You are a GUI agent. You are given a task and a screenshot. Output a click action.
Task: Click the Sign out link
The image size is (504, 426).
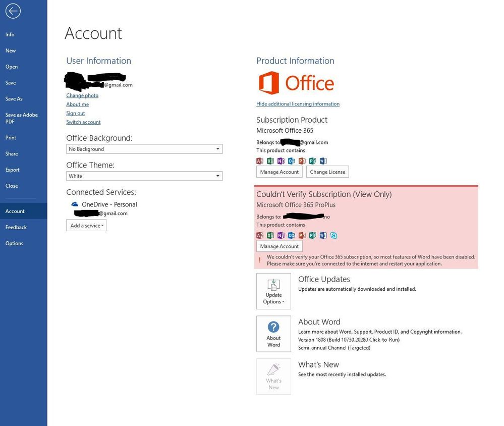76,113
